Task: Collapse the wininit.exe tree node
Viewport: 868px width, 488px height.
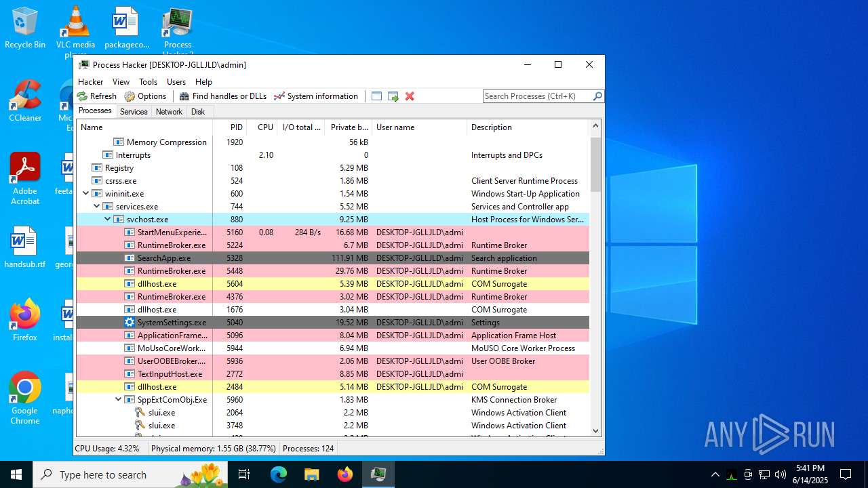Action: click(x=86, y=194)
